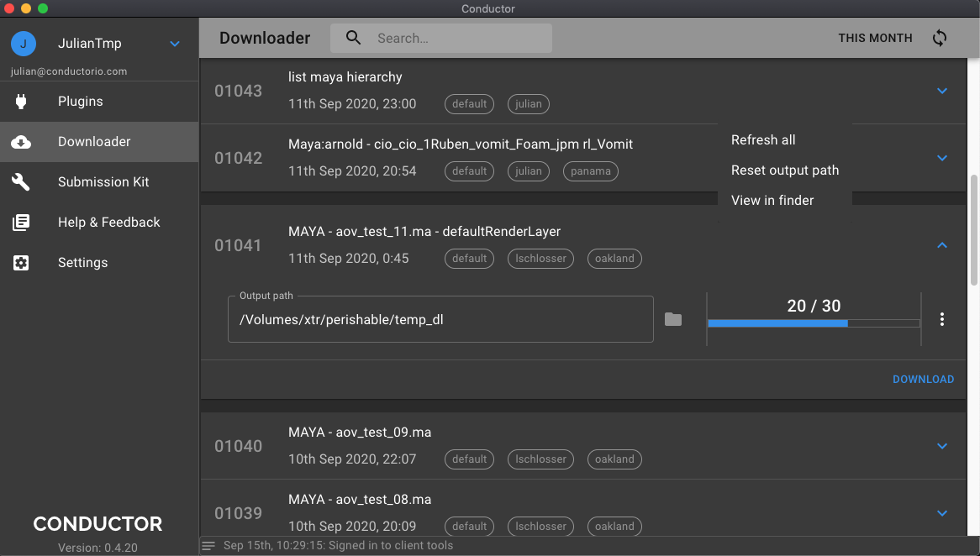Click the lschlosser tag on job 01041
This screenshot has width=980, height=556.
pos(540,259)
